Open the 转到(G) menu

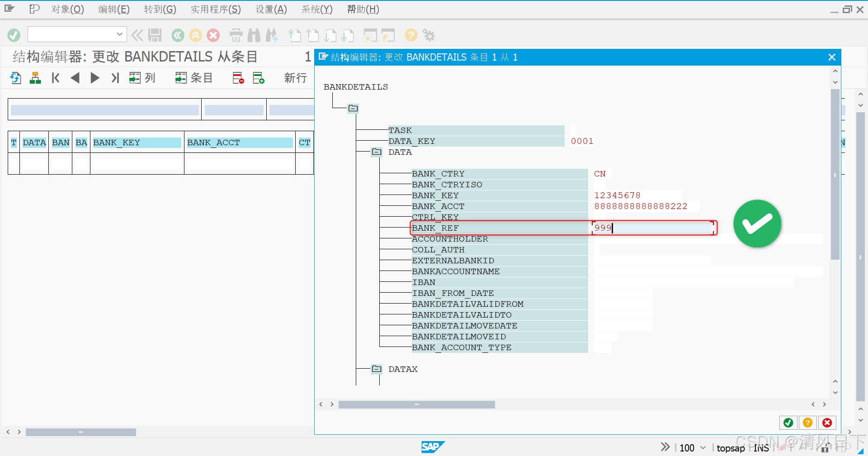pos(160,9)
